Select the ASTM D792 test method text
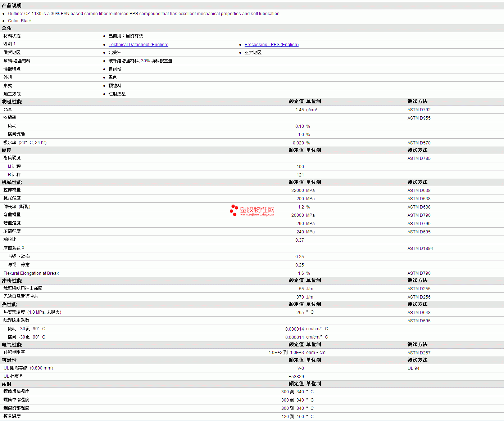 (x=419, y=110)
